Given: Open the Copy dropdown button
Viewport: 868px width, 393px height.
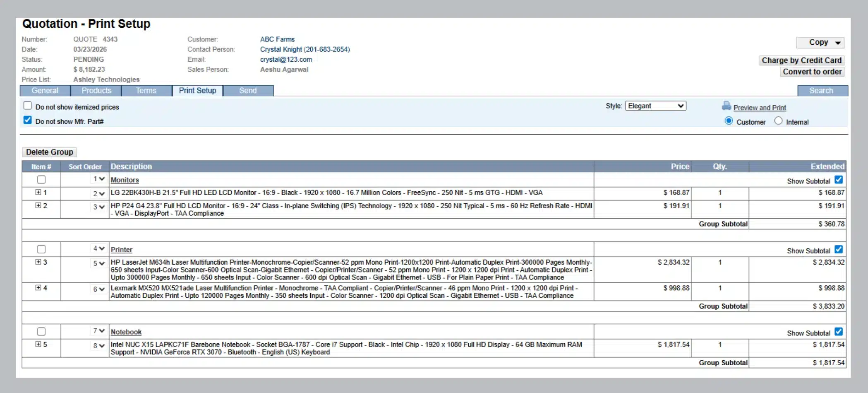Looking at the screenshot, I should tap(820, 43).
